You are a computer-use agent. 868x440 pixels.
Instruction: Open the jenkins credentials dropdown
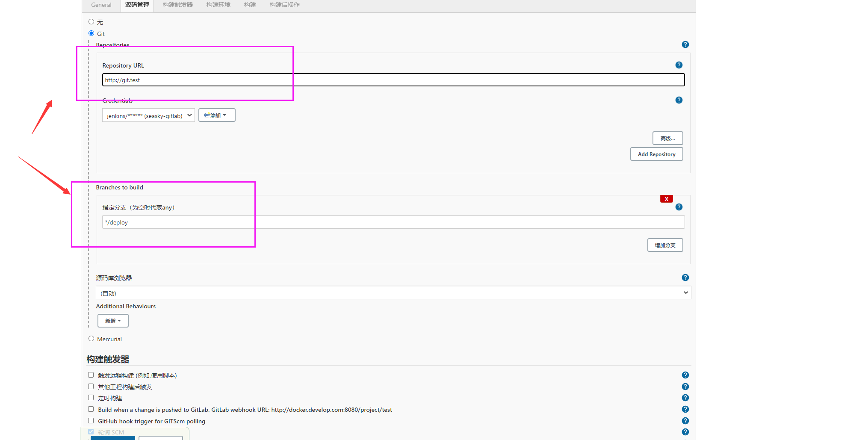click(x=148, y=115)
